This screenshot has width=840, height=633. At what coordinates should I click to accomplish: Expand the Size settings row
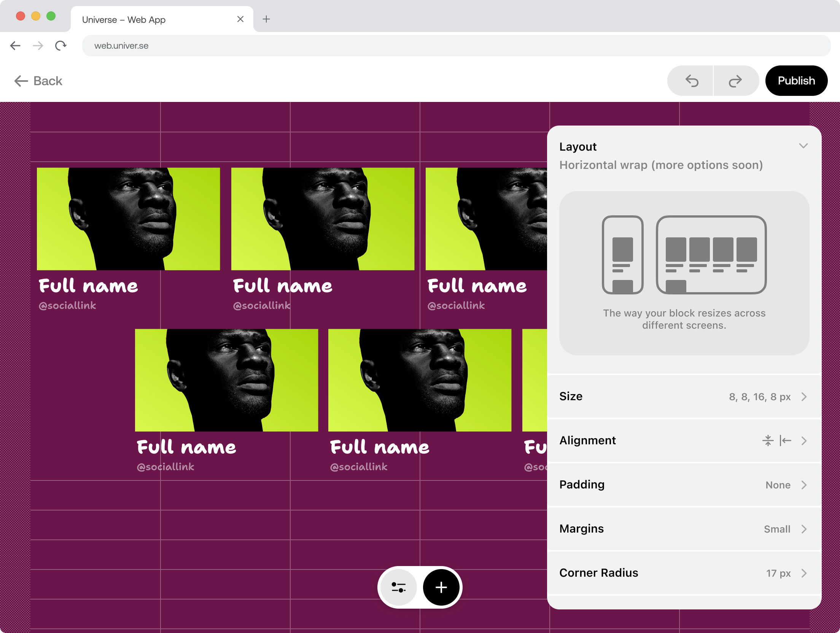(684, 396)
